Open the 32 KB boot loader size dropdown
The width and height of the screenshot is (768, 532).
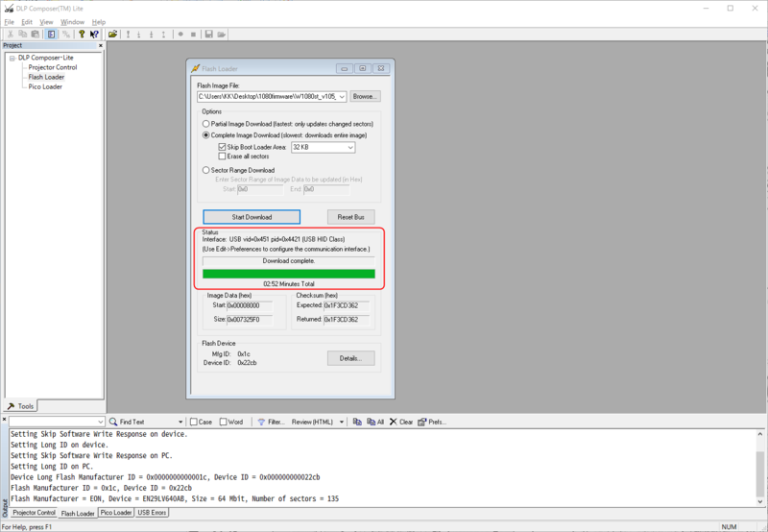point(350,148)
